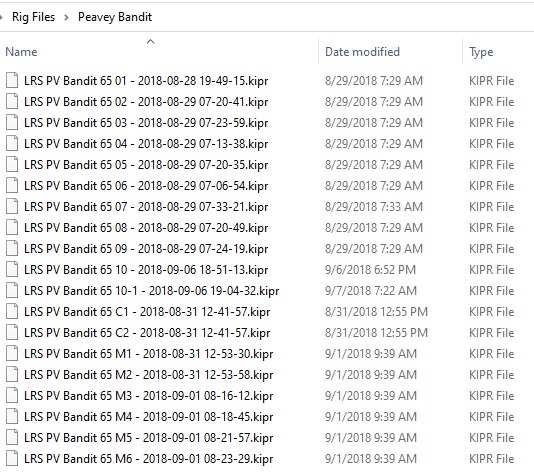Click file icon of Bandit 65 01 kipr
Image resolution: width=534 pixels, height=475 pixels.
pyautogui.click(x=12, y=81)
